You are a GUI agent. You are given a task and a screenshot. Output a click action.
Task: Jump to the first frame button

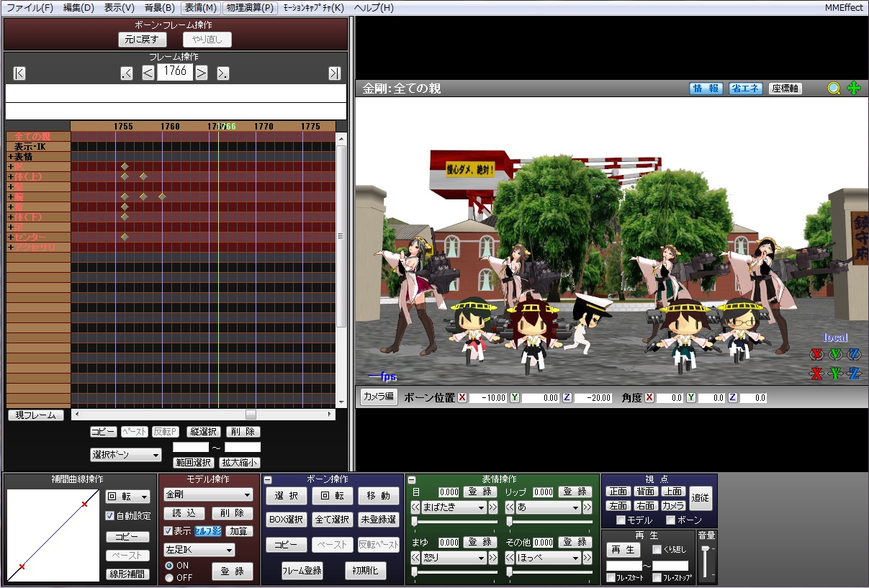pos(19,73)
